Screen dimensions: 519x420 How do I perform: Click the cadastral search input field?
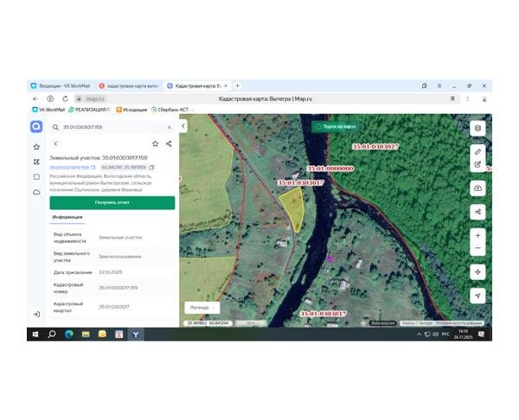(x=112, y=127)
